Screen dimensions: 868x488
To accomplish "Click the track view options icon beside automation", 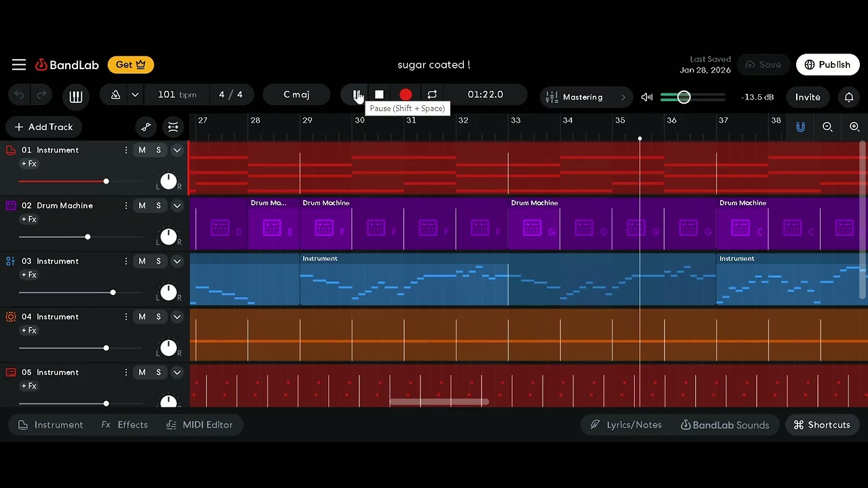I will pos(173,127).
